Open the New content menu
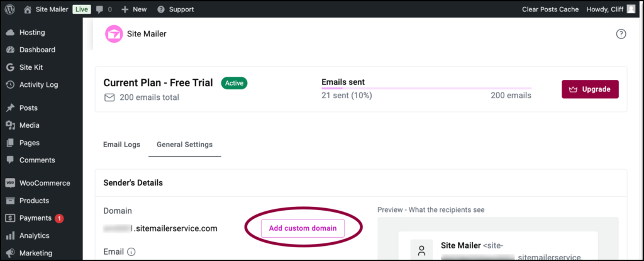 click(134, 9)
